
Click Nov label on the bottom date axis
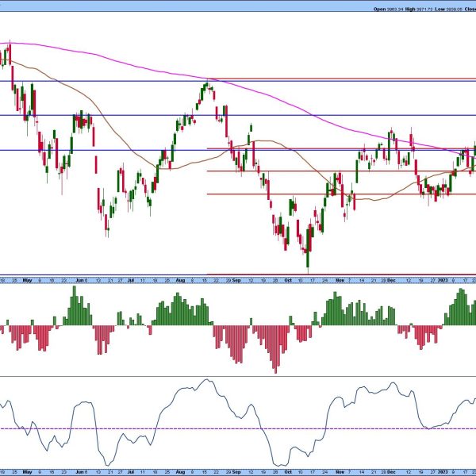coord(340,469)
